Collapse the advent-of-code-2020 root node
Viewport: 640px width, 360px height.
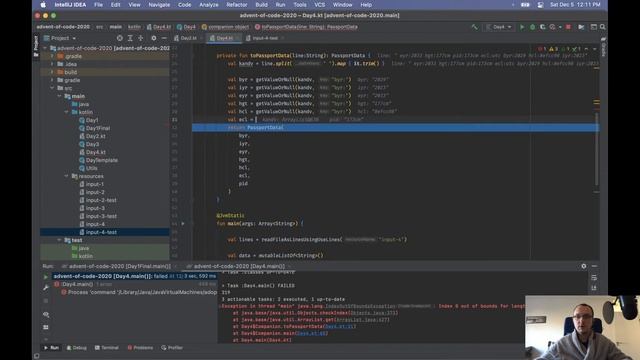(x=45, y=48)
